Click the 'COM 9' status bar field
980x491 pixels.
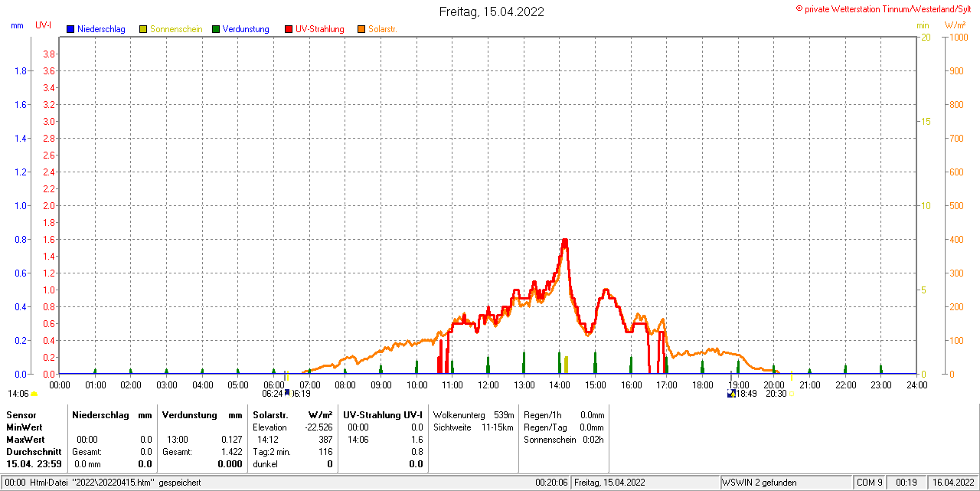point(869,483)
